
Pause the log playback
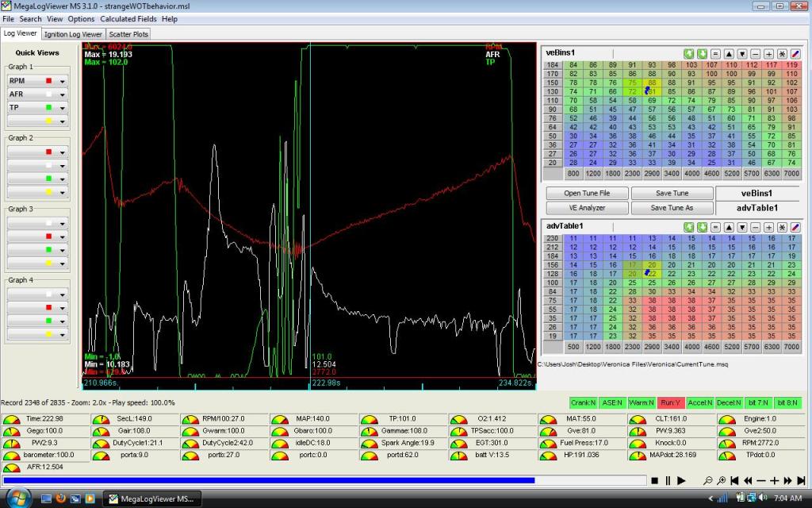667,480
